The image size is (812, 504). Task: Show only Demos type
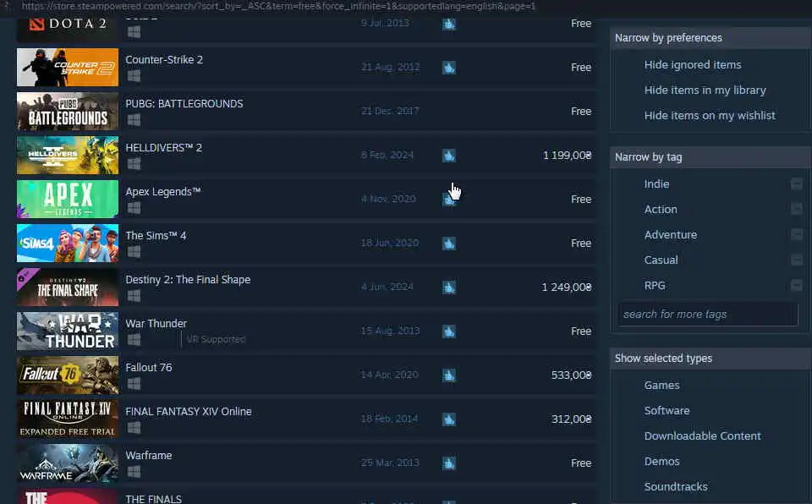(661, 462)
